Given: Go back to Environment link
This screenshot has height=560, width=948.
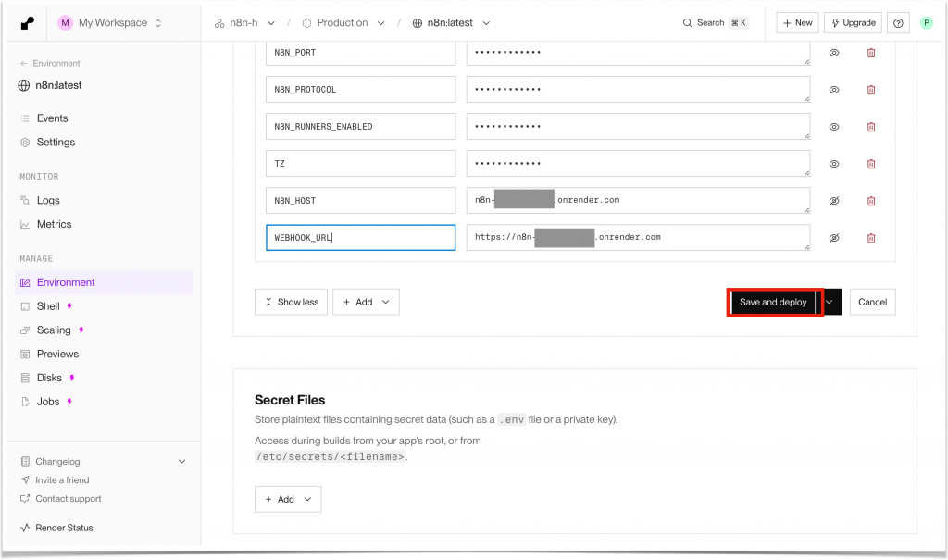Looking at the screenshot, I should [50, 64].
